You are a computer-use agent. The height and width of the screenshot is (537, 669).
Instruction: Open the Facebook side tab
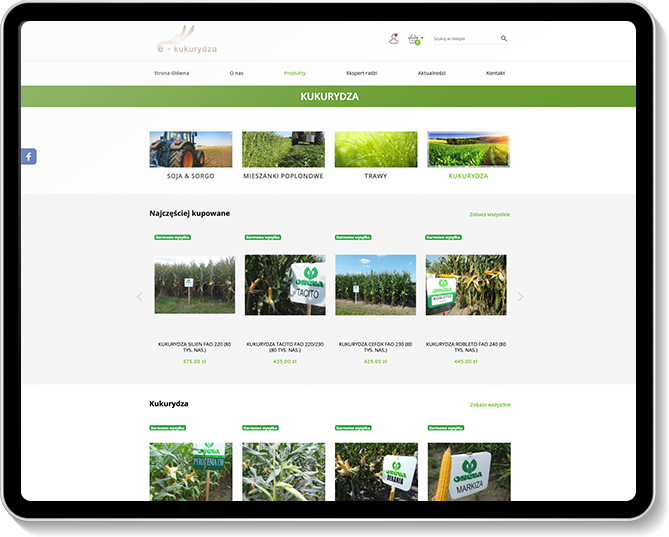point(28,156)
